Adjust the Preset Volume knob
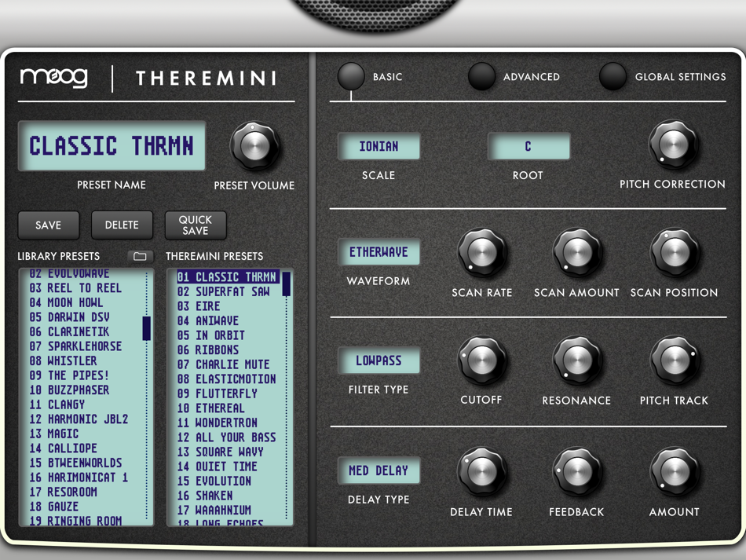The width and height of the screenshot is (746, 560). tap(254, 145)
